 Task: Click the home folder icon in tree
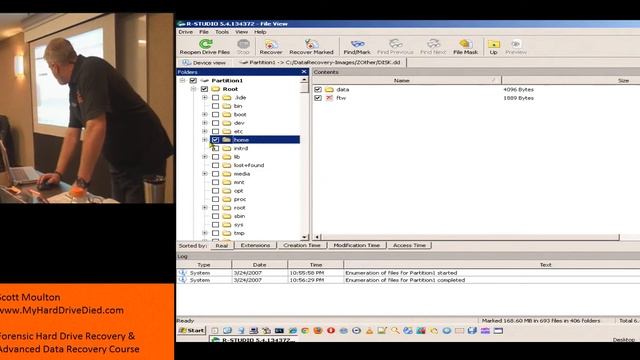click(x=227, y=140)
